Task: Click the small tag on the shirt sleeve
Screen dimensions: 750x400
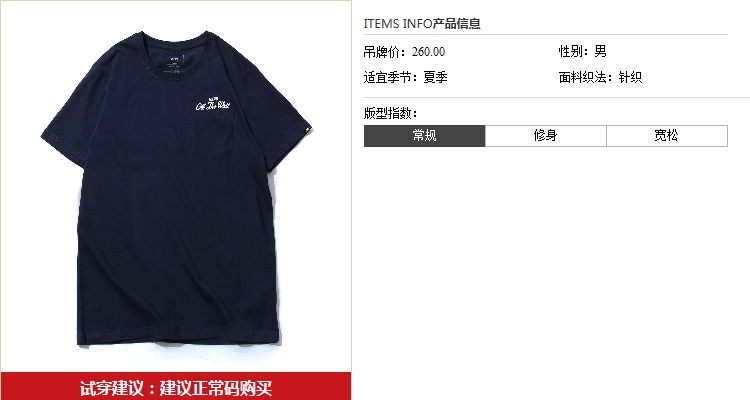Action: tap(307, 128)
